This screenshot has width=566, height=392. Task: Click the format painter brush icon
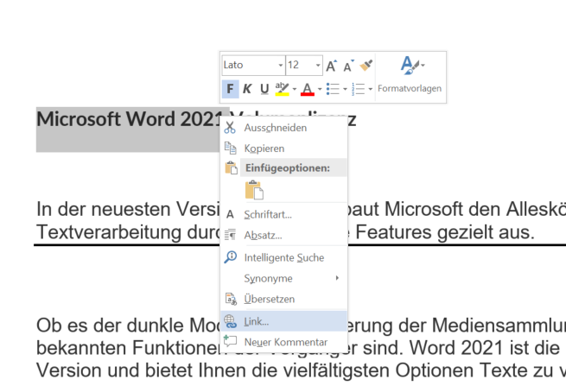click(366, 66)
